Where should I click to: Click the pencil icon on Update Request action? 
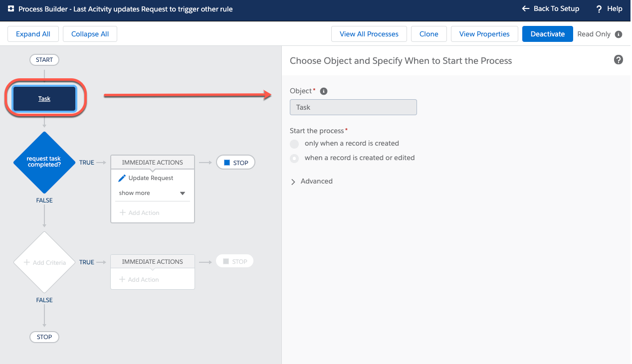point(122,178)
